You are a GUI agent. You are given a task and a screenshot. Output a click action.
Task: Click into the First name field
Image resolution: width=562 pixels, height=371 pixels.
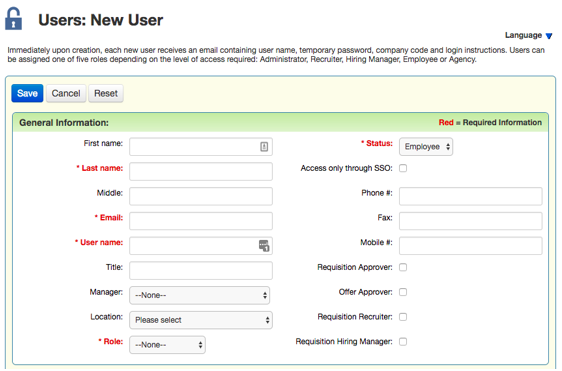tap(201, 147)
